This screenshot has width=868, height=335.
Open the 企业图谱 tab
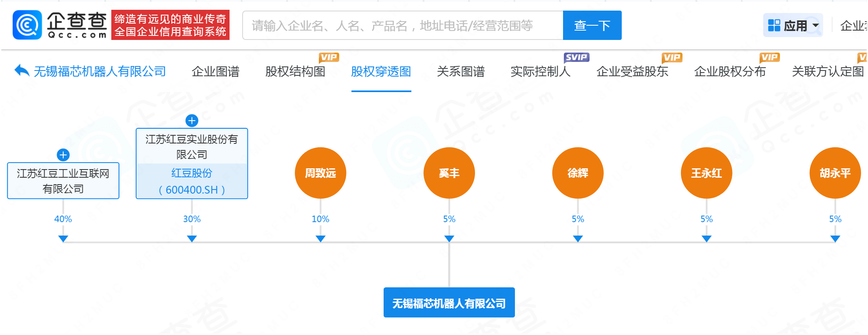216,72
